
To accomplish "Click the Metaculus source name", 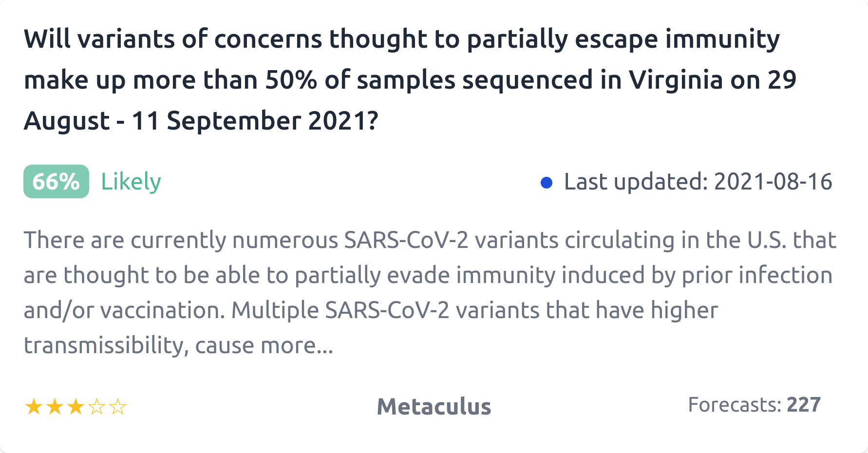I will [434, 406].
